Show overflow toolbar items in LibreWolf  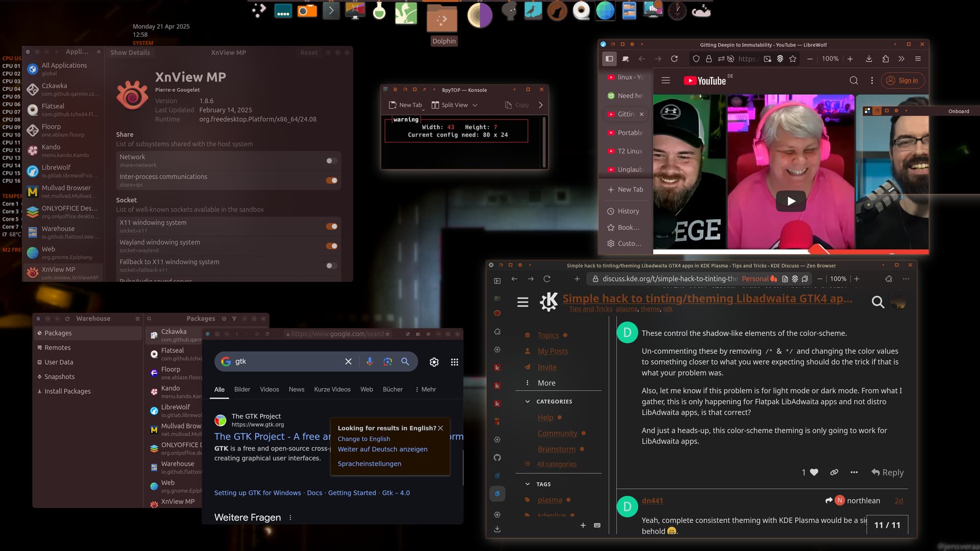coord(901,59)
